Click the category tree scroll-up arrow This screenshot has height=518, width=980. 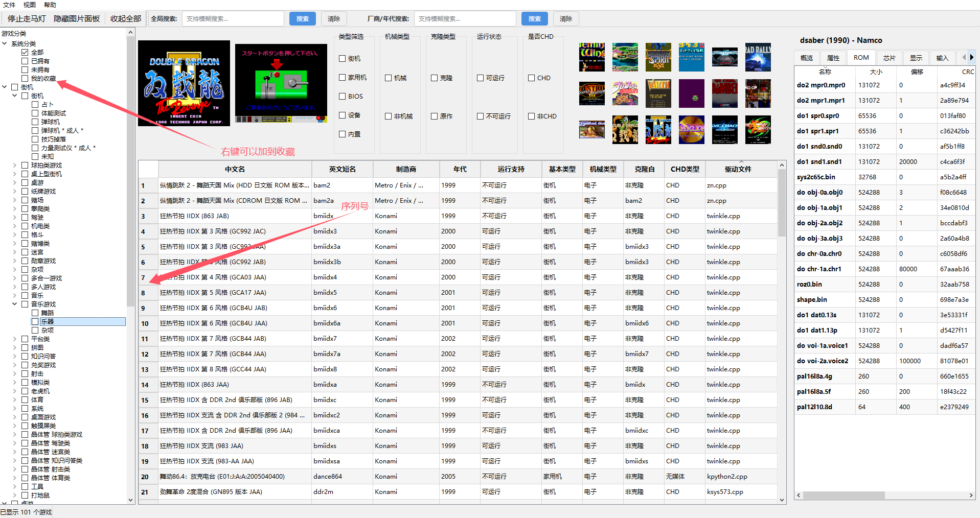[x=130, y=33]
